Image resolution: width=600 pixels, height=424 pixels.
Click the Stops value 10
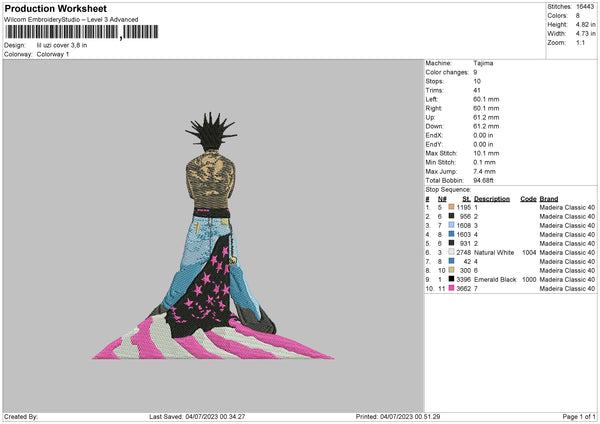point(477,82)
